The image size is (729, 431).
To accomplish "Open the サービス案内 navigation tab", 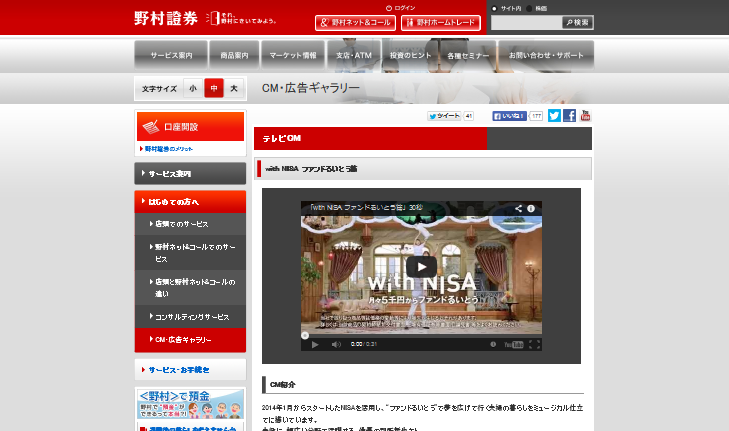I will click(x=171, y=55).
